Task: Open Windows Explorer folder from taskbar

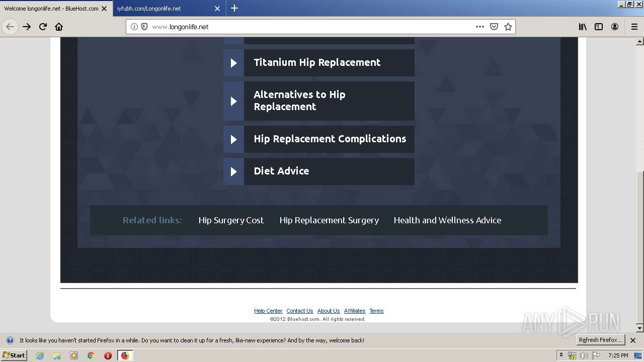Action: pyautogui.click(x=57, y=355)
